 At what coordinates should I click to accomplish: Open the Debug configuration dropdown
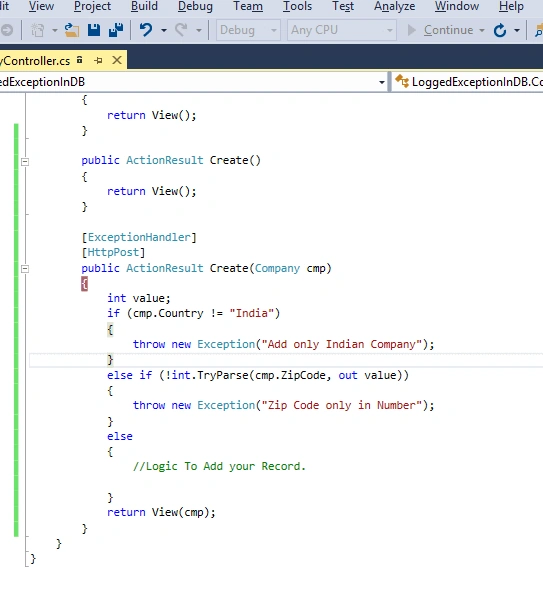click(248, 30)
